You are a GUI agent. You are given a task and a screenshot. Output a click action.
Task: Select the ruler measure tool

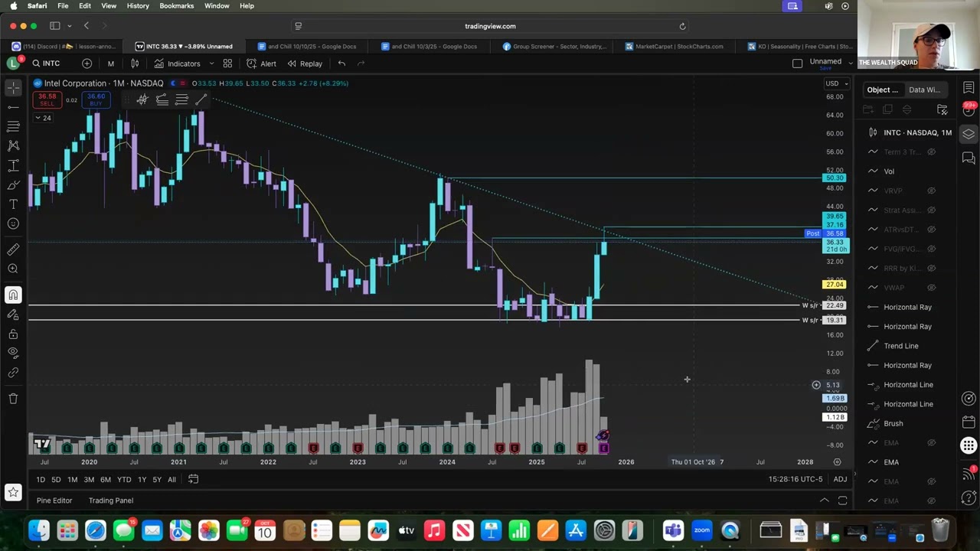tap(13, 249)
